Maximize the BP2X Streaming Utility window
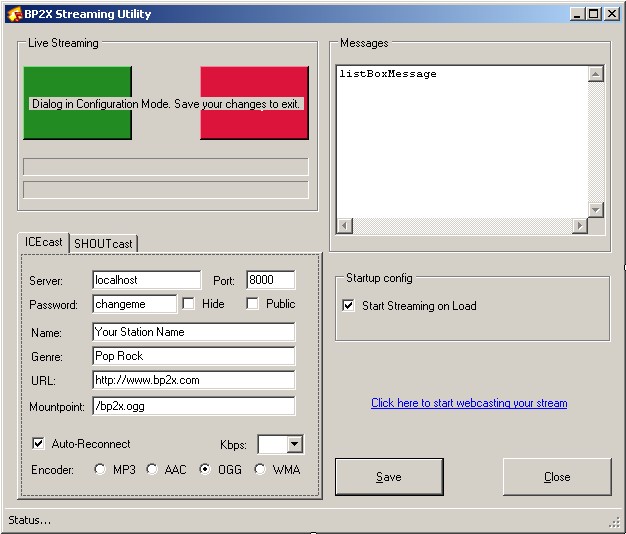The image size is (626, 534). click(x=594, y=14)
